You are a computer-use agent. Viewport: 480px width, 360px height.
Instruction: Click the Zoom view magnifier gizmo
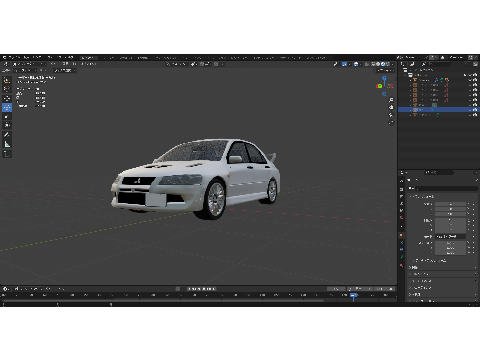[x=391, y=100]
